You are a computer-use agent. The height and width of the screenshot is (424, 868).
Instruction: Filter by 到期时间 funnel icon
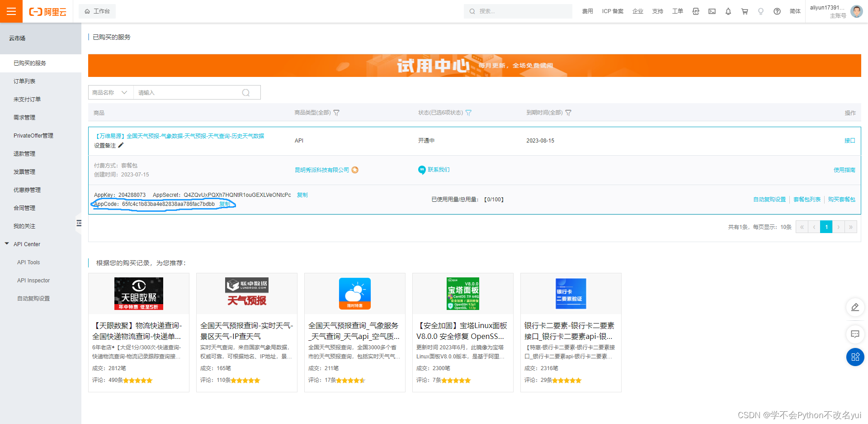[568, 113]
